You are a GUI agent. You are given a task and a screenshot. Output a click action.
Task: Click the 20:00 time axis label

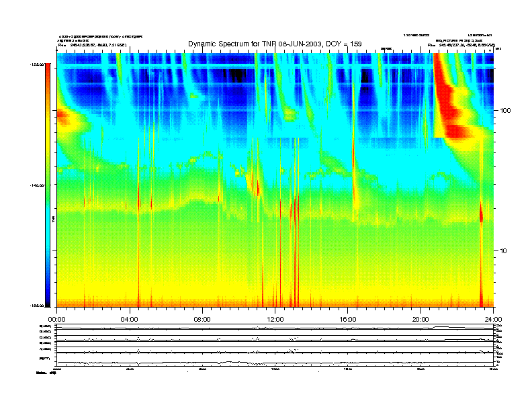pyautogui.click(x=420, y=320)
